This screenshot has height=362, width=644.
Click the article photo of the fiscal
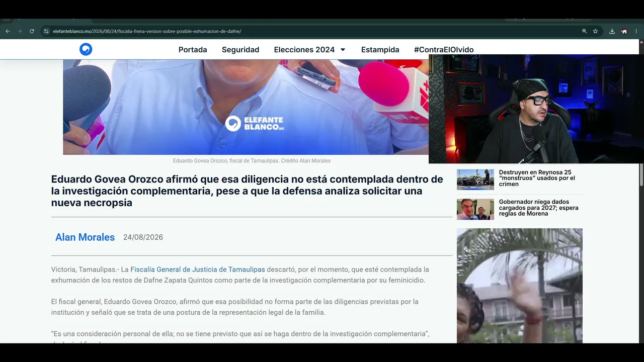click(246, 107)
